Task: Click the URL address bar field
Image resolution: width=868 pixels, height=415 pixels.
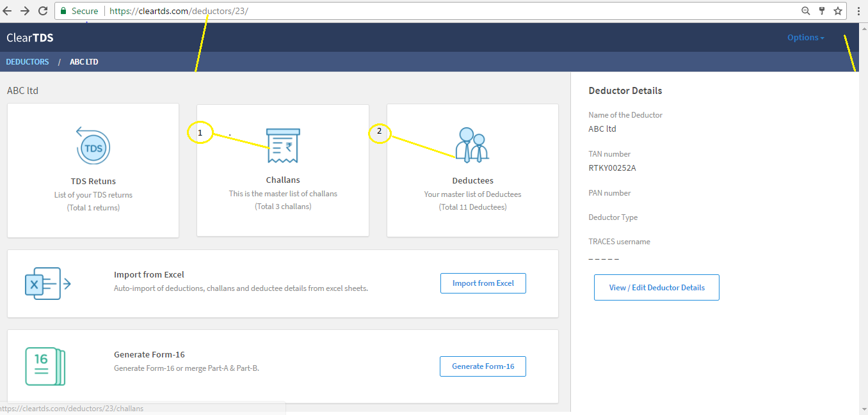Action: (x=448, y=11)
